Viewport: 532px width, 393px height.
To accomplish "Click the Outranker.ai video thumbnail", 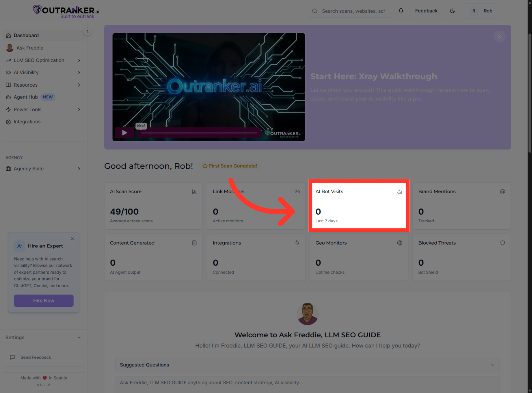I will (209, 87).
